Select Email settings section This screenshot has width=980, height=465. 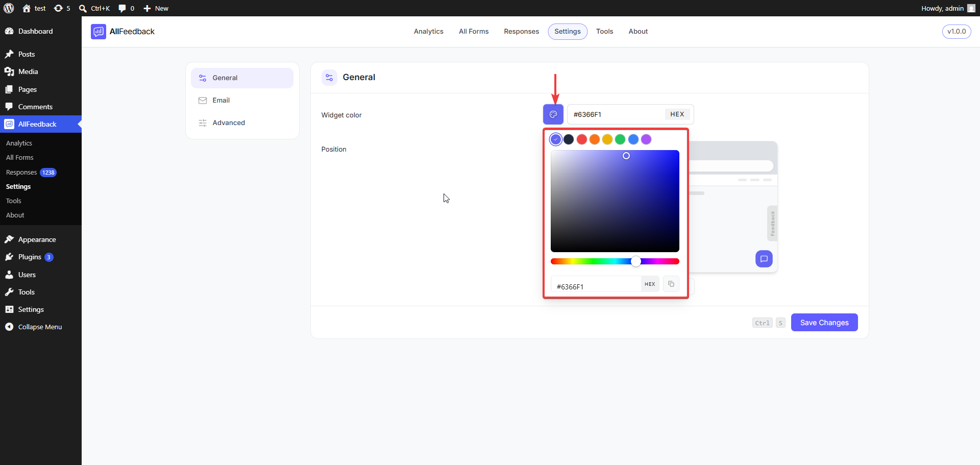pos(242,101)
